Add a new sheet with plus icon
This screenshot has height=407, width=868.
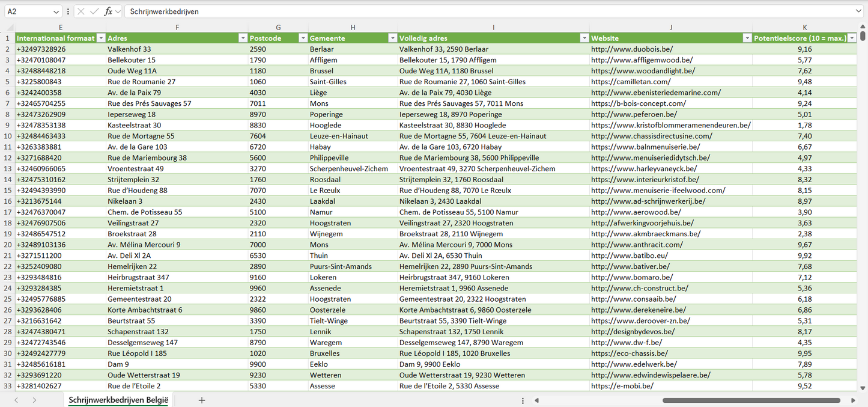pos(202,400)
